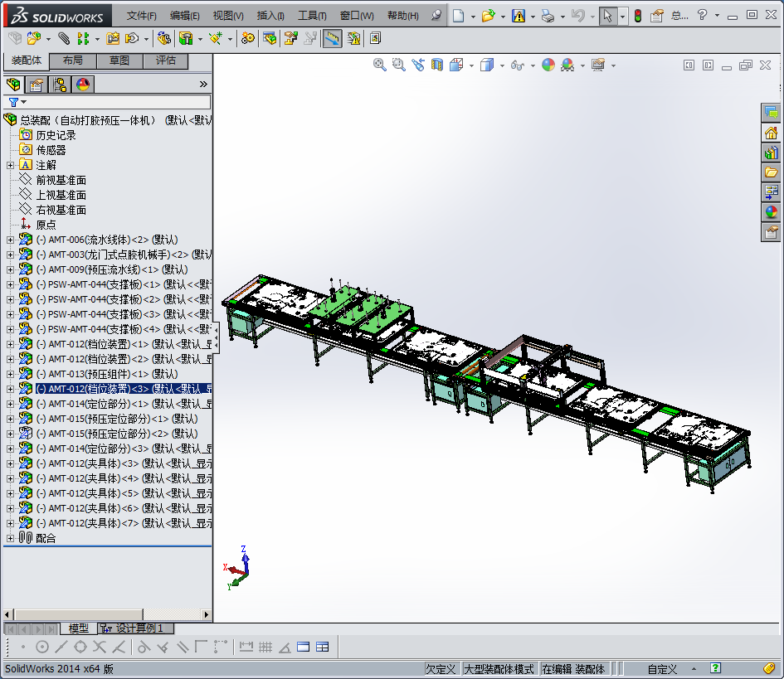
Task: Open dropdown next to New document icon
Action: click(473, 17)
